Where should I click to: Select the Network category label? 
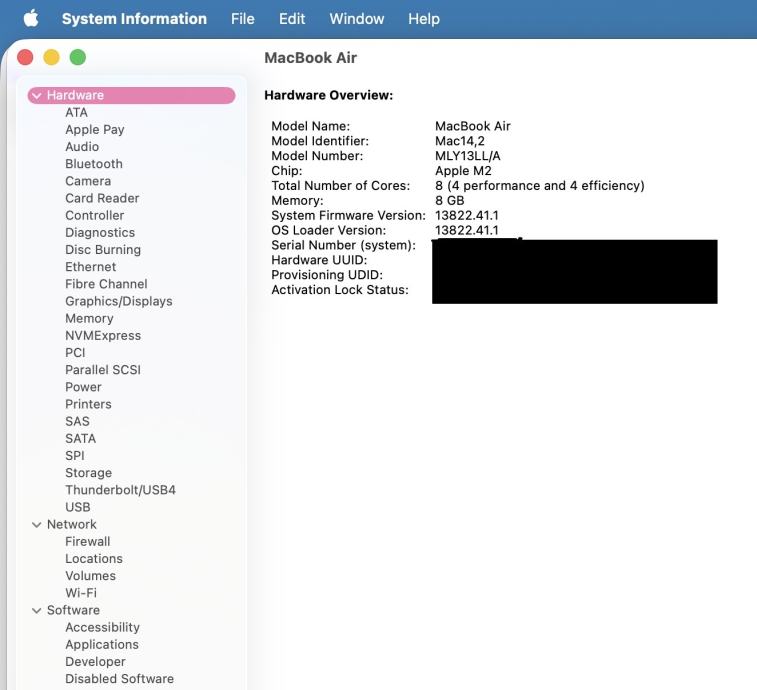(71, 524)
